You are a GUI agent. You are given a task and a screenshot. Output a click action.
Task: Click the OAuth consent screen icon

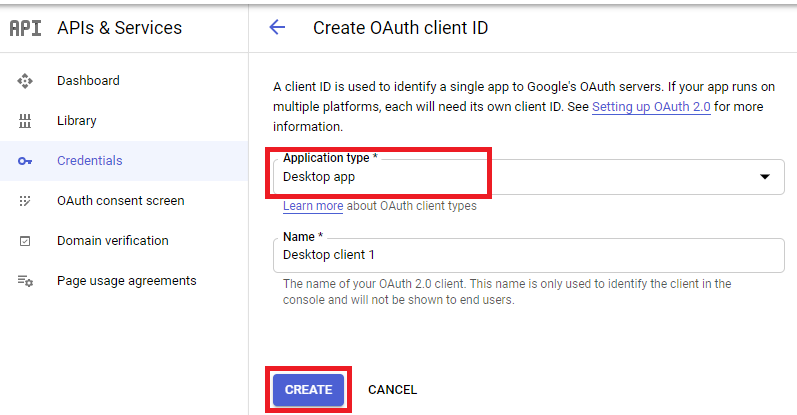point(26,201)
